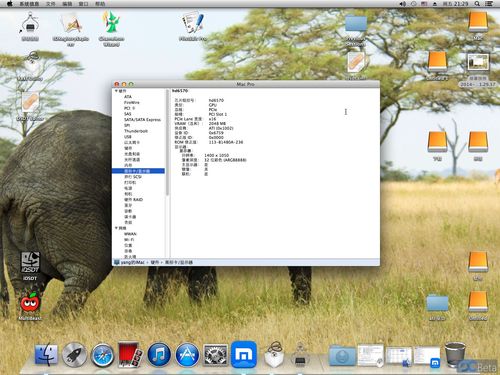Open System Preferences gear in Dock
500x375 pixels.
coord(216,355)
